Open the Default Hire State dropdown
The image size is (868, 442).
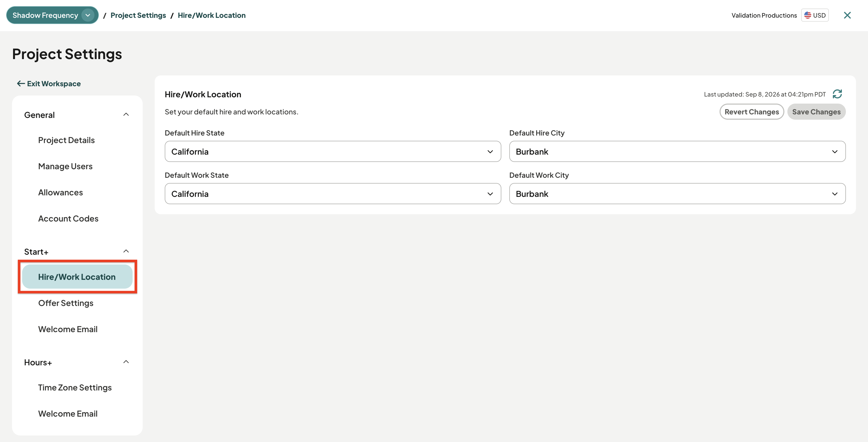click(x=333, y=152)
